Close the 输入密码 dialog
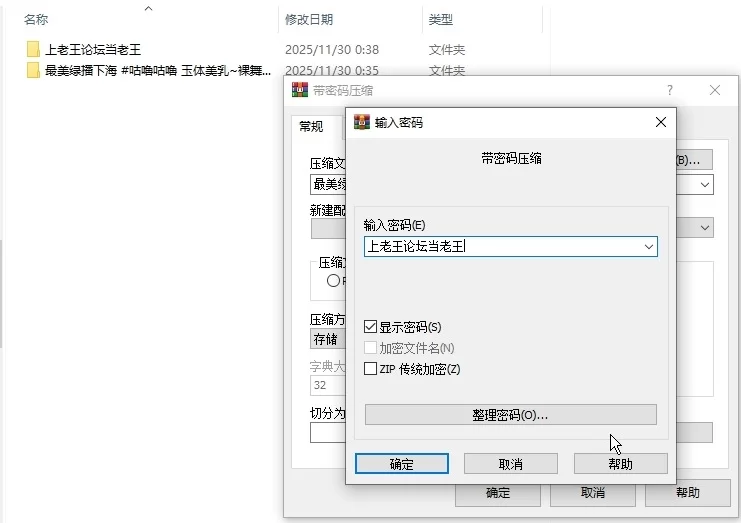The image size is (741, 523). (x=661, y=122)
